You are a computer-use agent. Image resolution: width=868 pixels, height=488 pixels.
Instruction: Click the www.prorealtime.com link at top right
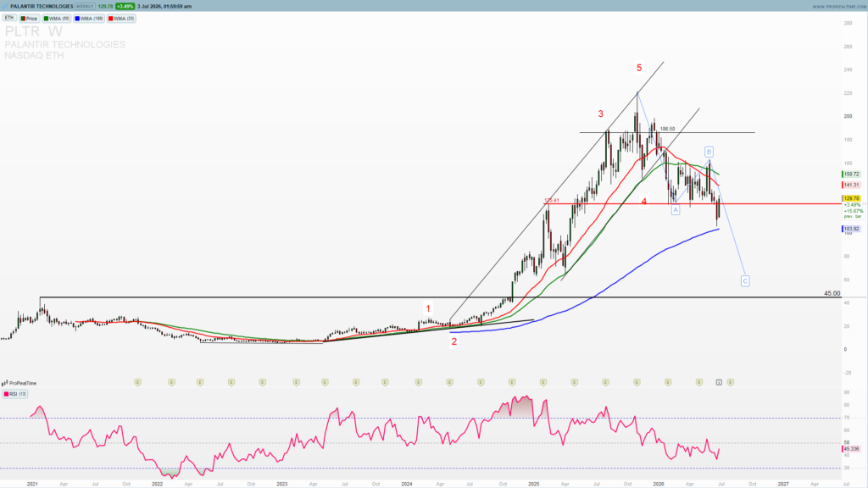coord(839,7)
